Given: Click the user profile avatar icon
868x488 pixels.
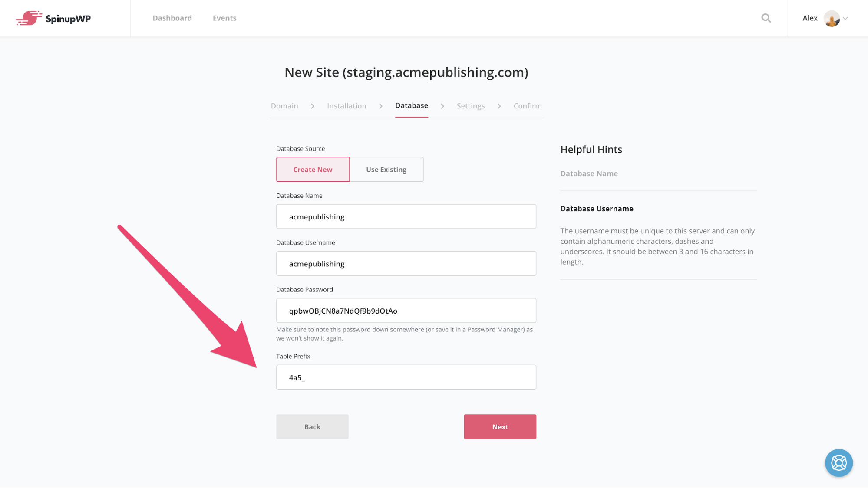Looking at the screenshot, I should [x=832, y=18].
